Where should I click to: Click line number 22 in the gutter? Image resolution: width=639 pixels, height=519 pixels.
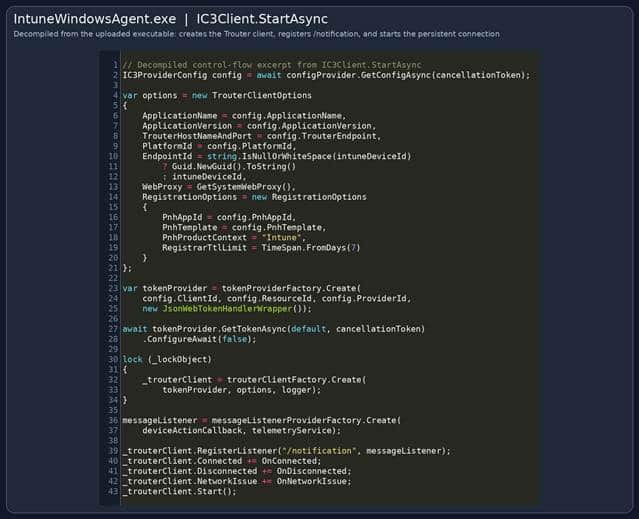click(113, 278)
